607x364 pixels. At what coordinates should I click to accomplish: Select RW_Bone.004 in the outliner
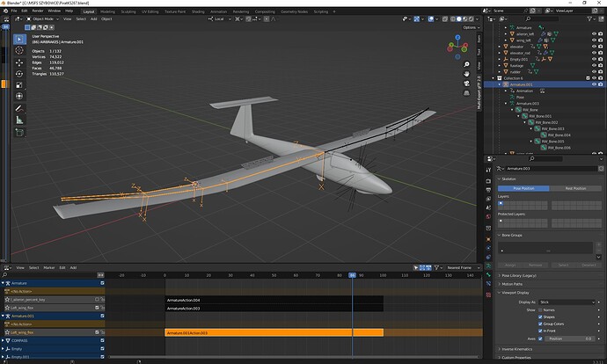559,135
